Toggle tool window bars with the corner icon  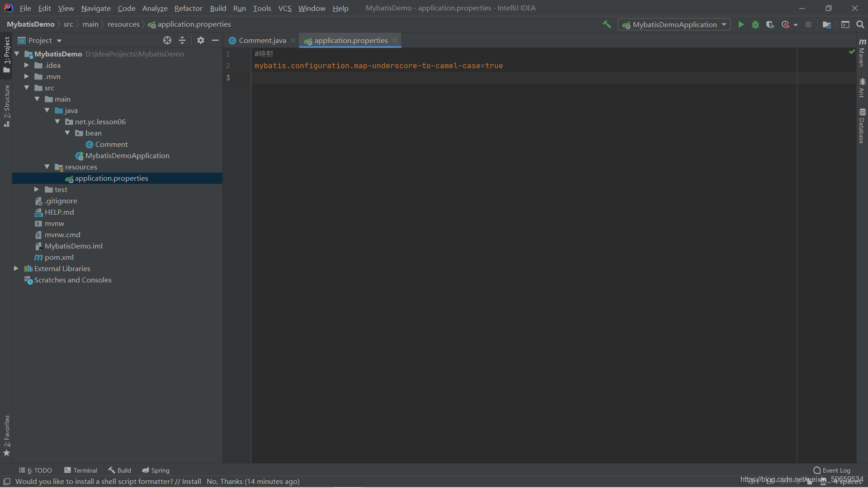(x=7, y=482)
